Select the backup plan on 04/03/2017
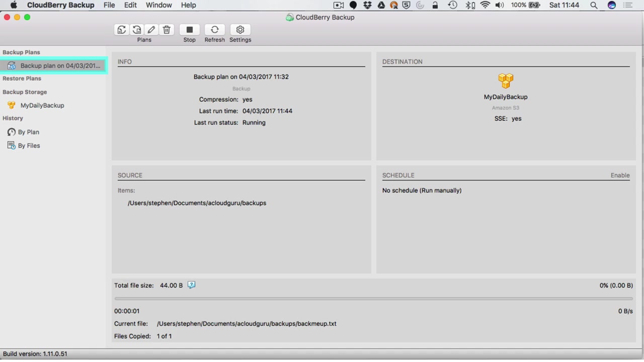This screenshot has width=644, height=362. click(x=53, y=66)
